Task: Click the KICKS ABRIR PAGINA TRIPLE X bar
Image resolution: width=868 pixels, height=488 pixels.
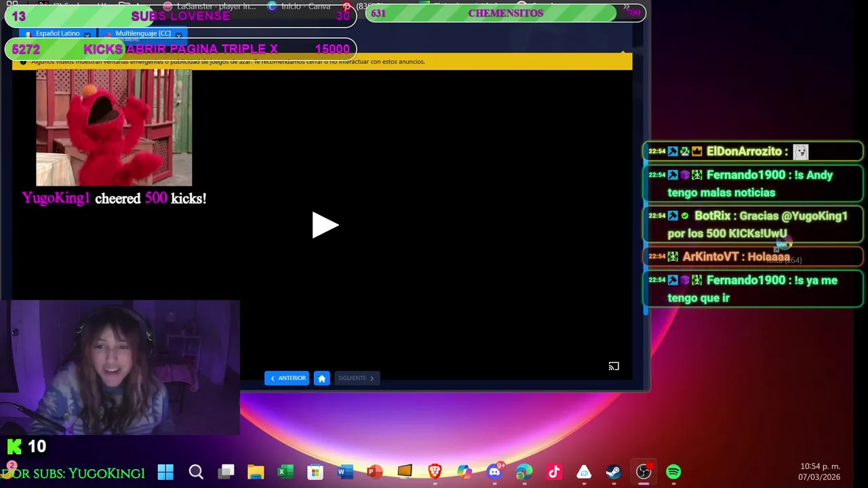Action: 180,49
